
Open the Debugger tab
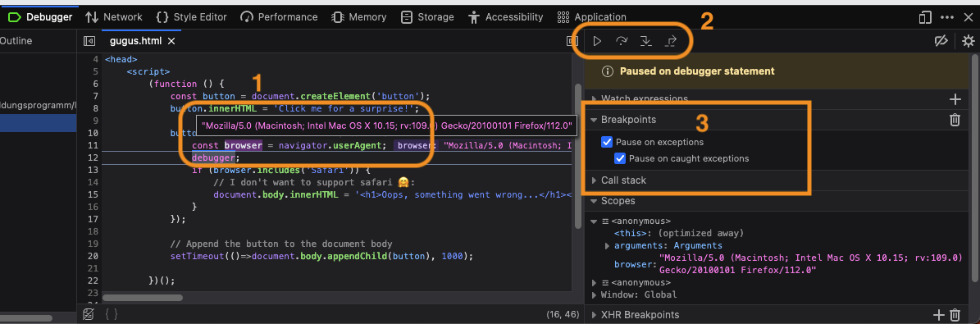point(40,17)
